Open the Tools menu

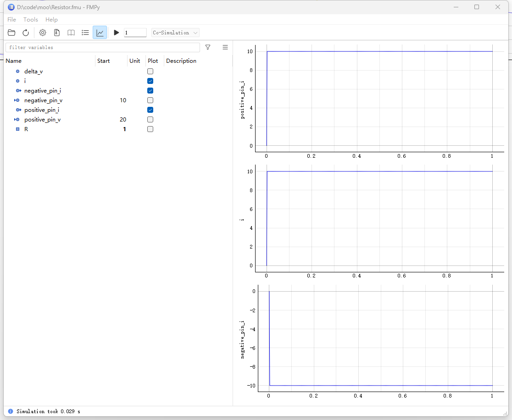tap(31, 20)
